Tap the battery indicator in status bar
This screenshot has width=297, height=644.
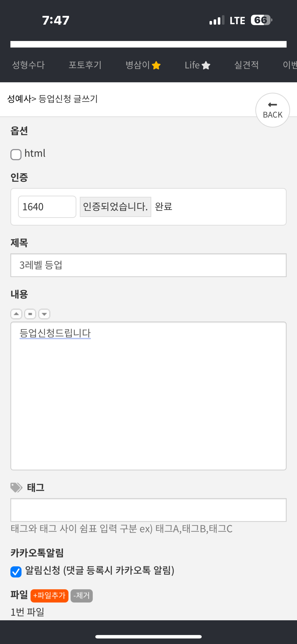tap(262, 20)
